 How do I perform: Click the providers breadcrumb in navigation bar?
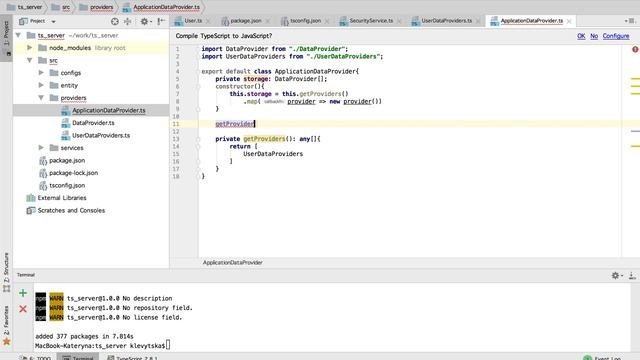pyautogui.click(x=96, y=7)
